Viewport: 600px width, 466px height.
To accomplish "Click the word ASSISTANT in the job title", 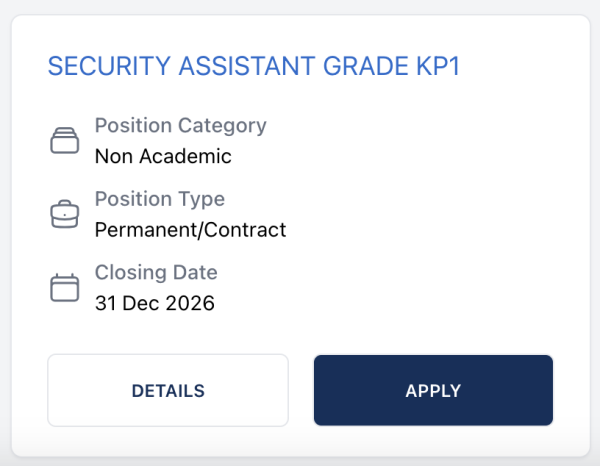I will pyautogui.click(x=238, y=67).
